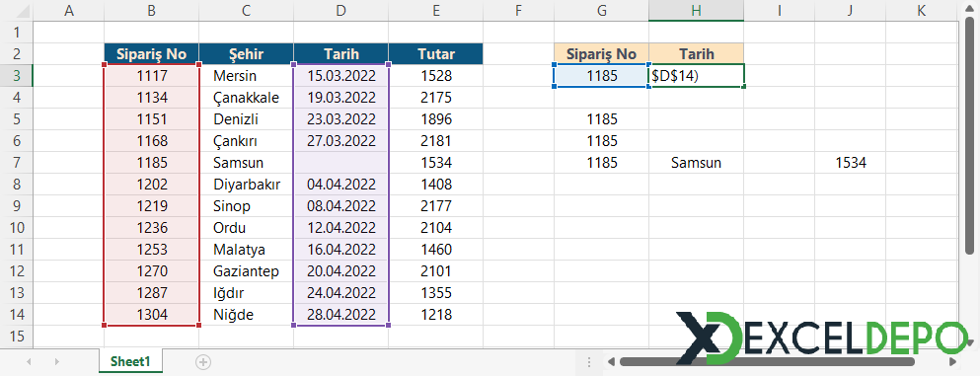
Task: Select column A header
Action: pos(68,11)
